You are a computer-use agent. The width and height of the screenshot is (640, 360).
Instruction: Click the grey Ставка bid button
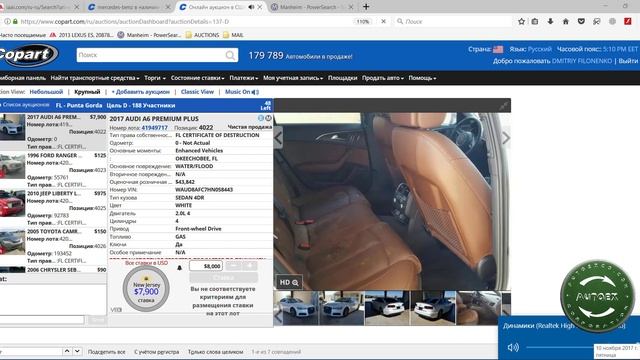[224, 278]
